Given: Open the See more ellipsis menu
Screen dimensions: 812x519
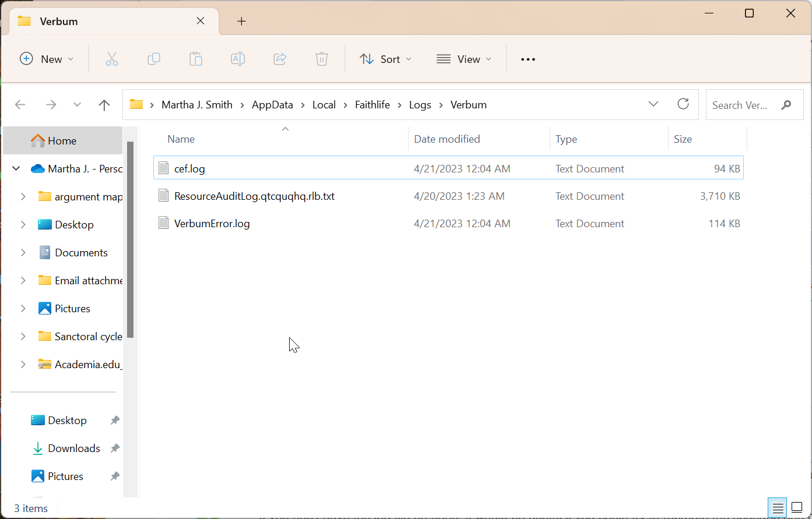Looking at the screenshot, I should point(528,59).
